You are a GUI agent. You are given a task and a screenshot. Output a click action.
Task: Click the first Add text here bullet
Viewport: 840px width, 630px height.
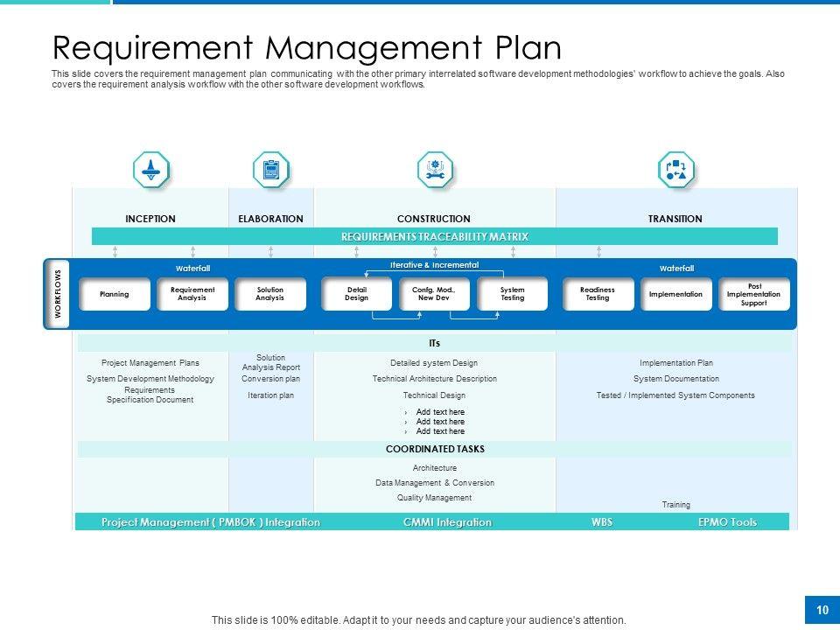(440, 412)
